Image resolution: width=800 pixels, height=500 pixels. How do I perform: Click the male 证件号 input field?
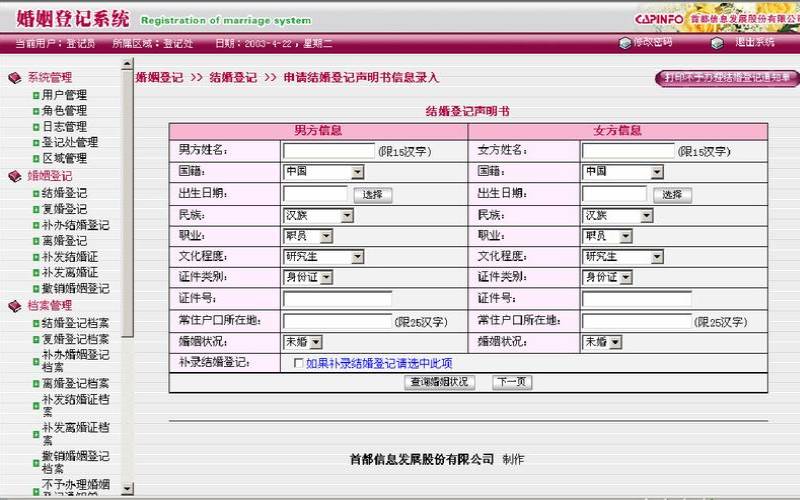click(338, 299)
